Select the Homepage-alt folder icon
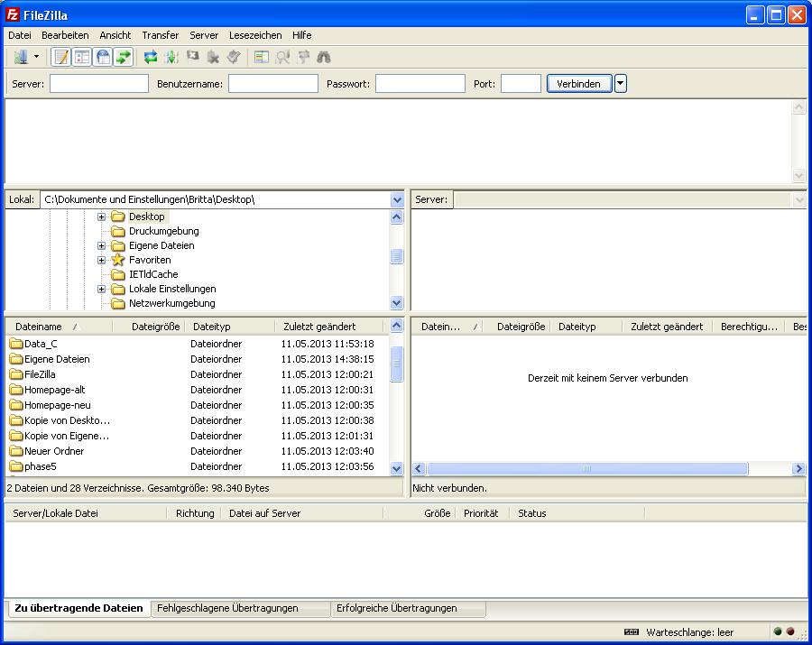This screenshot has width=812, height=645. coord(16,390)
